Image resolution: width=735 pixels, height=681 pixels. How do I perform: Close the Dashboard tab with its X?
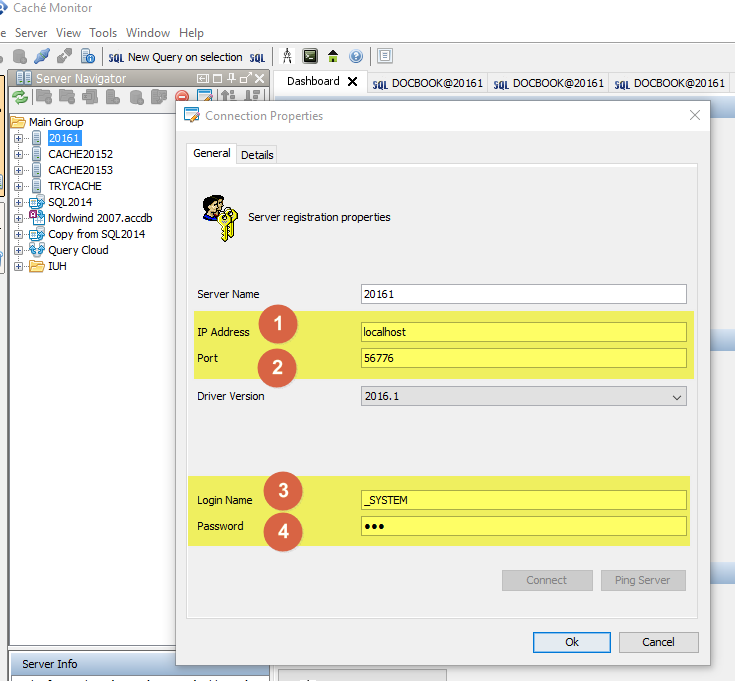tap(352, 82)
